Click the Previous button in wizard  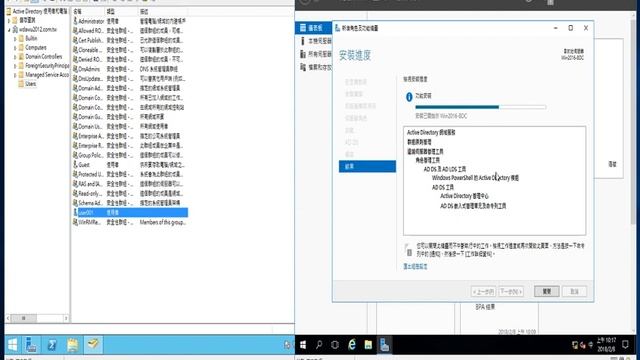click(483, 291)
